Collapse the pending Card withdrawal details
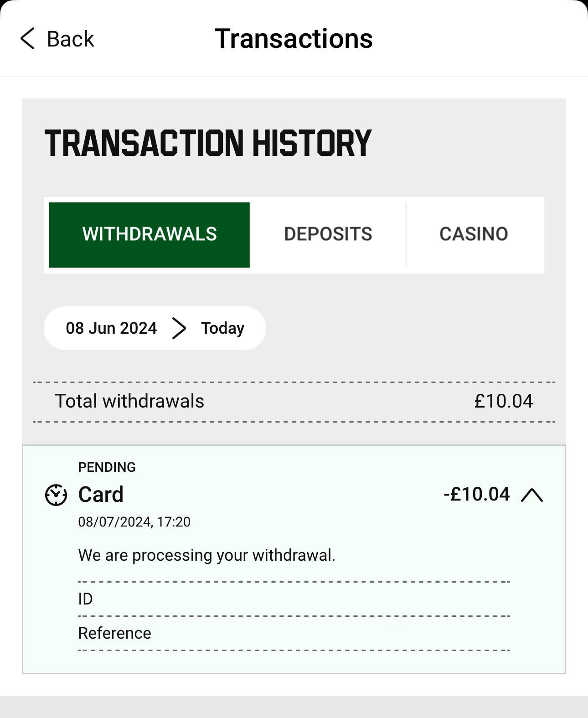Image resolution: width=588 pixels, height=718 pixels. (533, 495)
